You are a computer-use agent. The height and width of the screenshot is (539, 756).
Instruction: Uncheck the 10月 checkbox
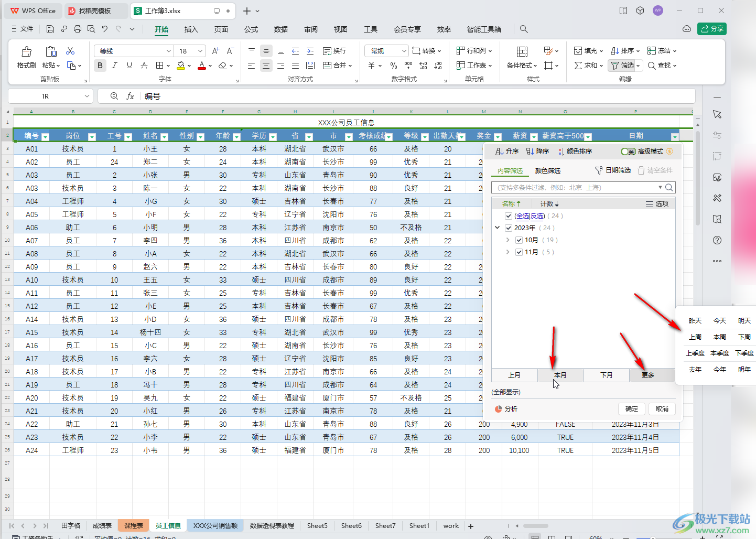point(519,240)
